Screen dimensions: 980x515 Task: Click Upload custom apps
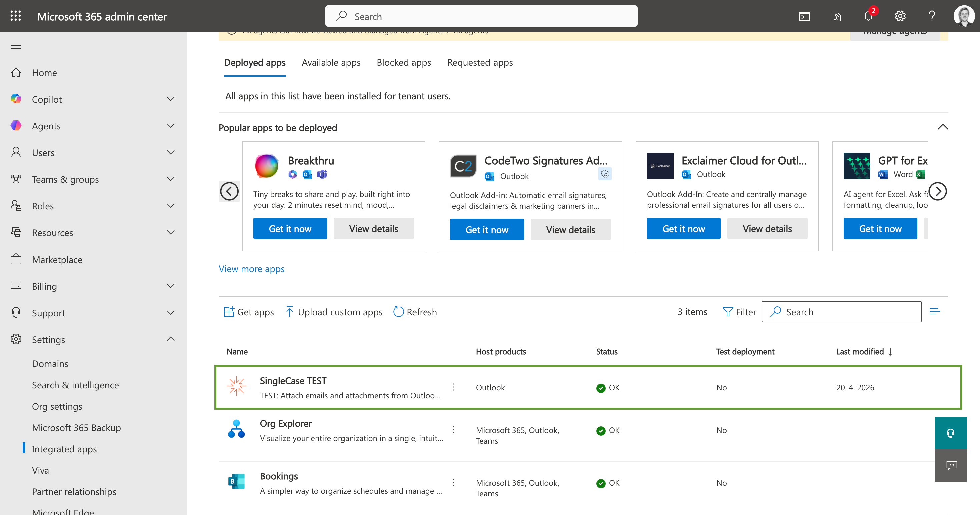point(334,312)
